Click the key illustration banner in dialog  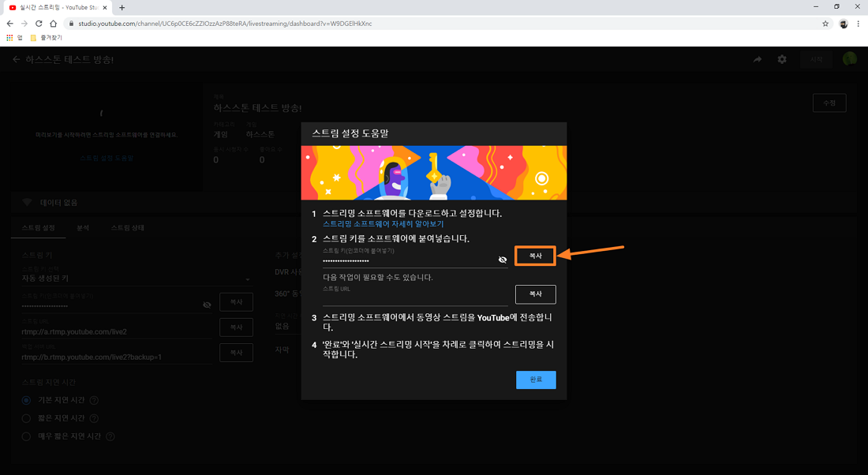coord(433,173)
